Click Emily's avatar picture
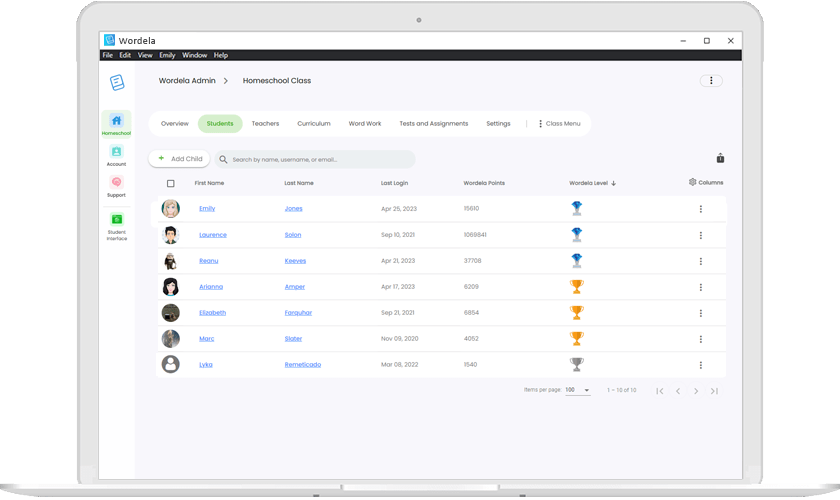The image size is (840, 500). pos(170,208)
